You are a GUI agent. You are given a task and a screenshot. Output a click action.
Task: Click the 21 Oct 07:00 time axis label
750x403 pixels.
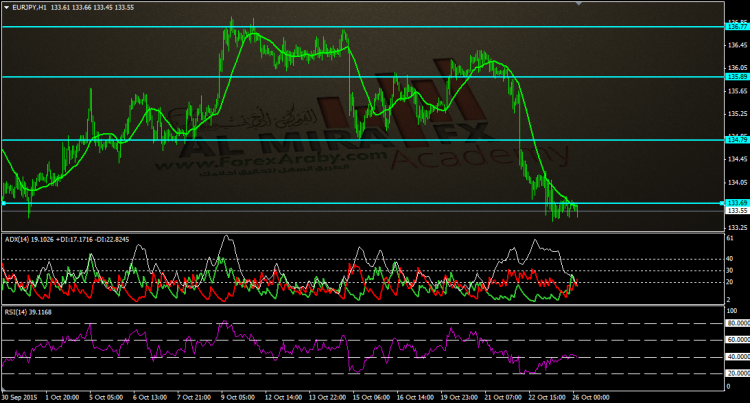tap(503, 397)
